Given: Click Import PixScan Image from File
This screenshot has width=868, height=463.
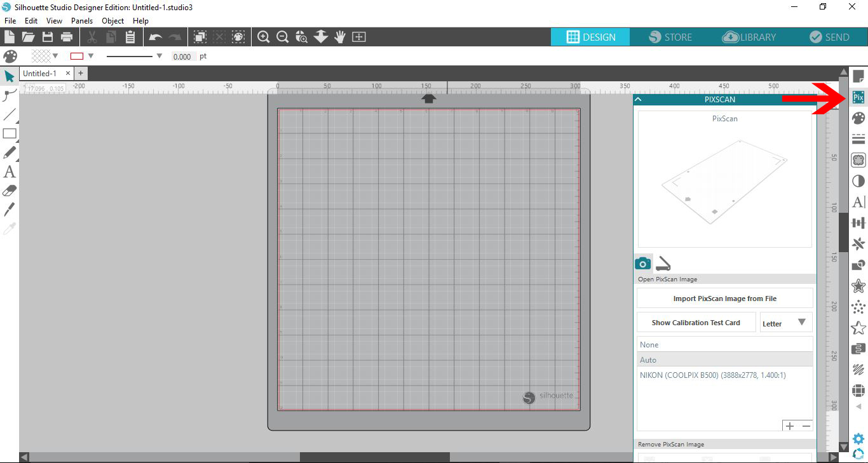Looking at the screenshot, I should point(725,299).
